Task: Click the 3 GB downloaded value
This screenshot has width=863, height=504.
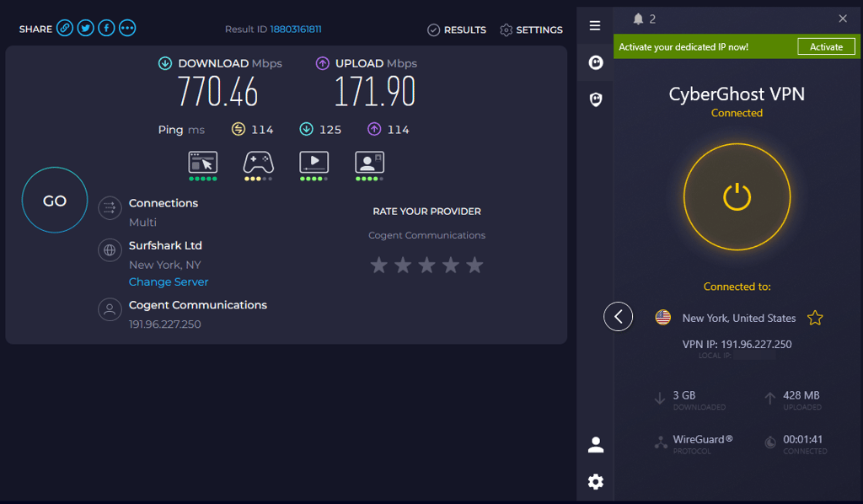Action: click(684, 395)
